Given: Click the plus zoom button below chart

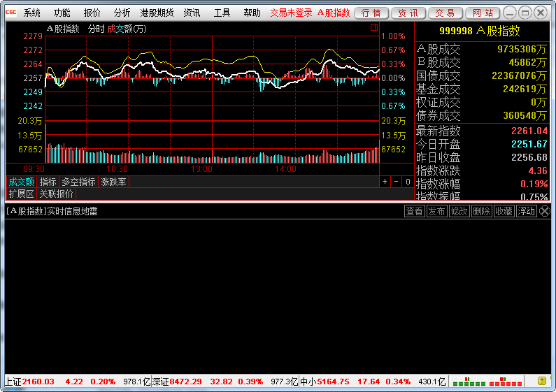Looking at the screenshot, I should click(x=385, y=182).
